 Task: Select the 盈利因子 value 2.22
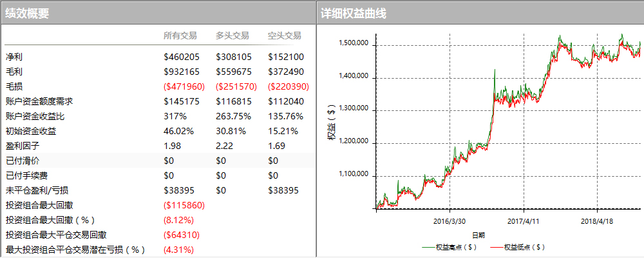coord(223,146)
